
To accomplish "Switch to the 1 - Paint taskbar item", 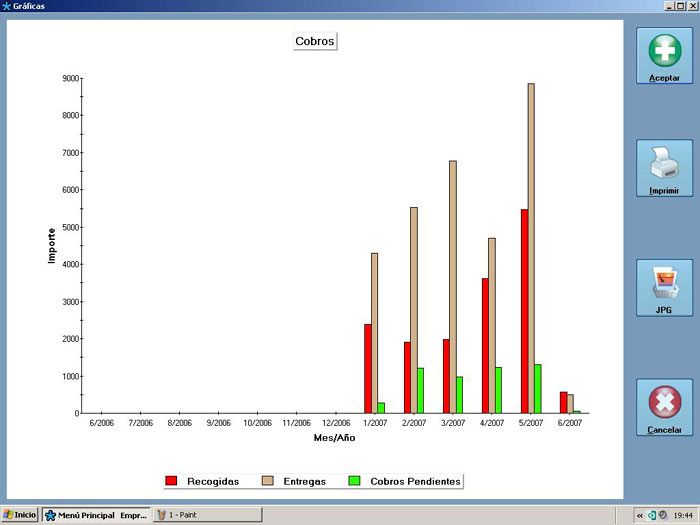I will tap(207, 515).
